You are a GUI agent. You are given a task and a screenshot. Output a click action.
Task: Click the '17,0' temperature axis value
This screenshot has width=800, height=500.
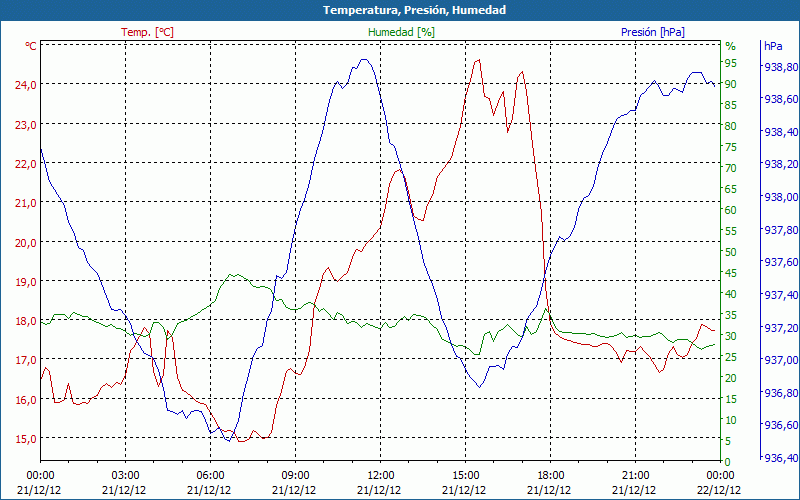[x=26, y=360]
